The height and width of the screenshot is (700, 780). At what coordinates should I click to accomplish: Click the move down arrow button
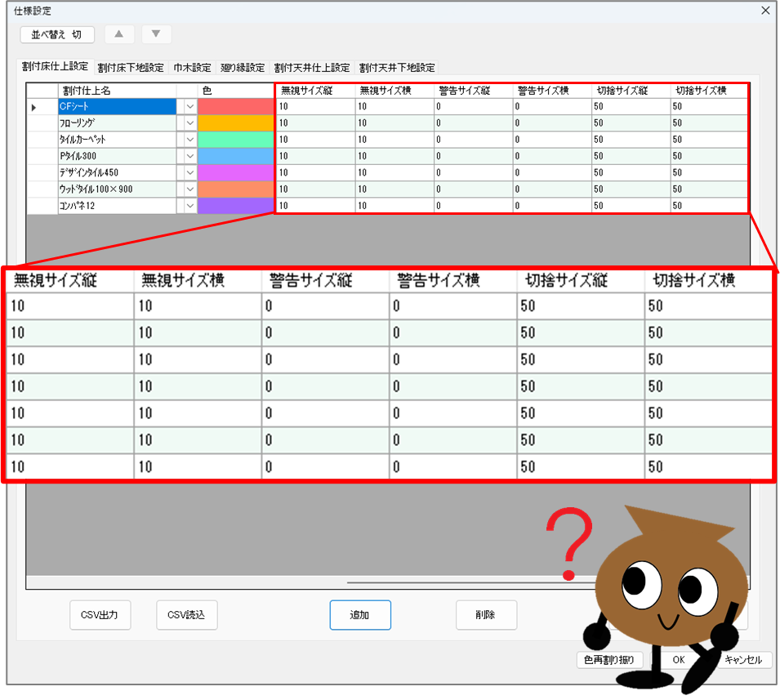[156, 34]
